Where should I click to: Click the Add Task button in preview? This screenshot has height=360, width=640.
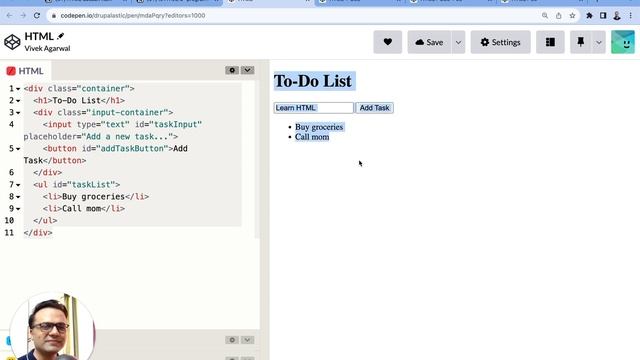374,108
